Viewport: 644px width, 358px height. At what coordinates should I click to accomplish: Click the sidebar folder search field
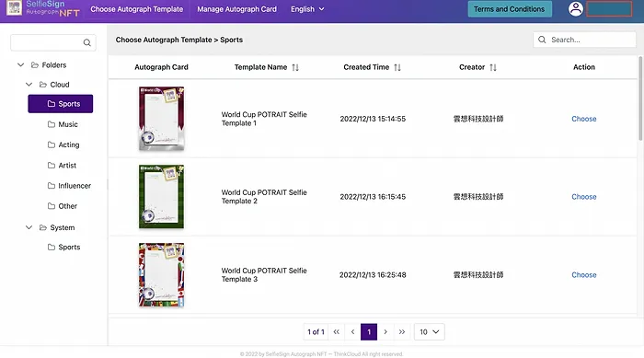pyautogui.click(x=53, y=42)
